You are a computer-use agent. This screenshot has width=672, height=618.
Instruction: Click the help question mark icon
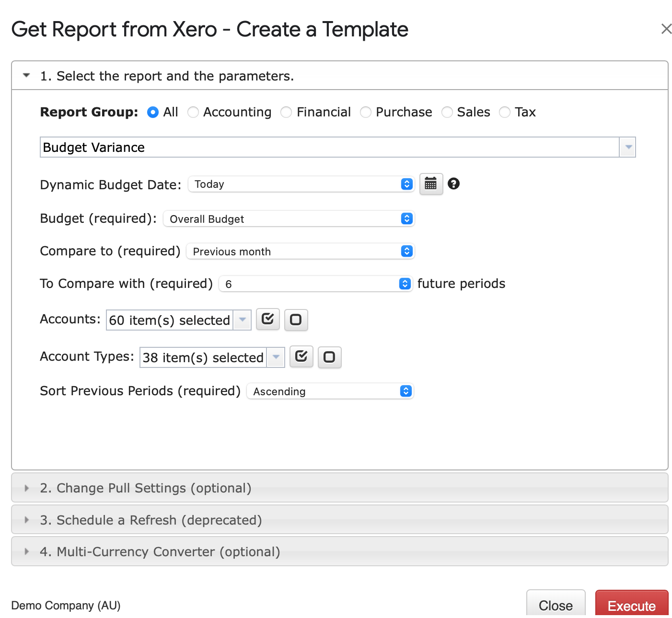(453, 183)
